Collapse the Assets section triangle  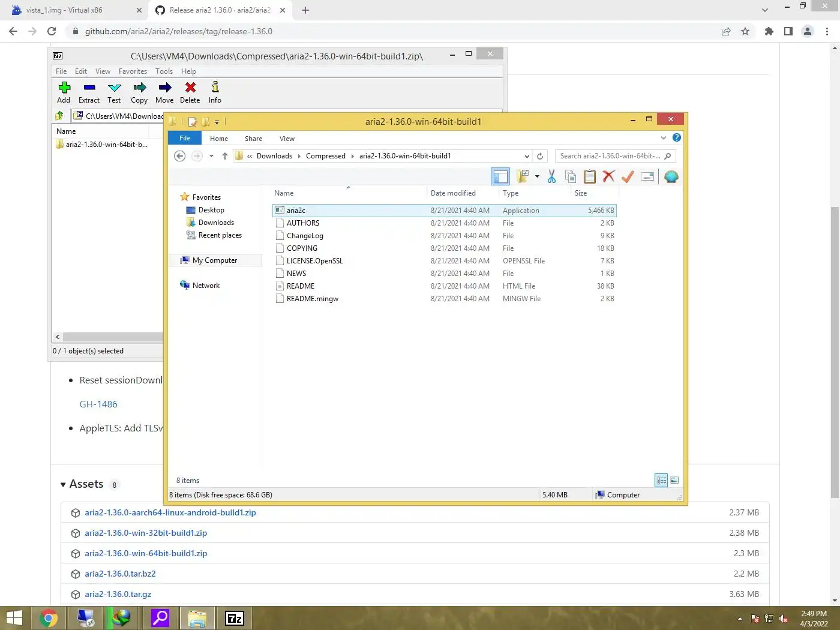tap(63, 485)
